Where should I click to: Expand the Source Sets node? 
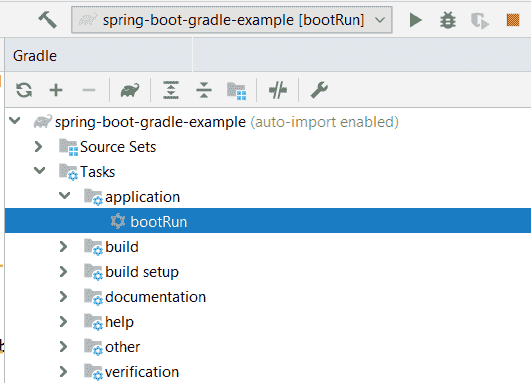38,147
